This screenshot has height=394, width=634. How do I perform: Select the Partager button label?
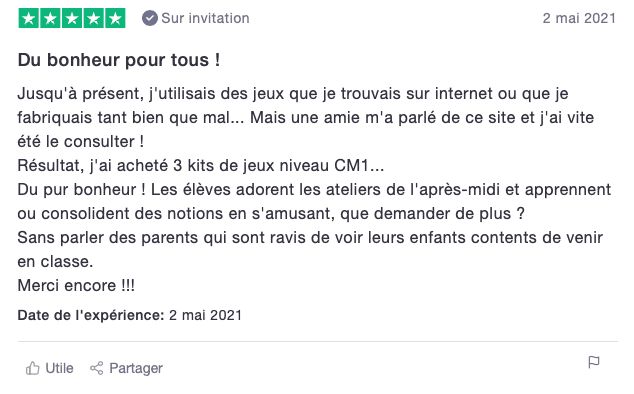136,368
